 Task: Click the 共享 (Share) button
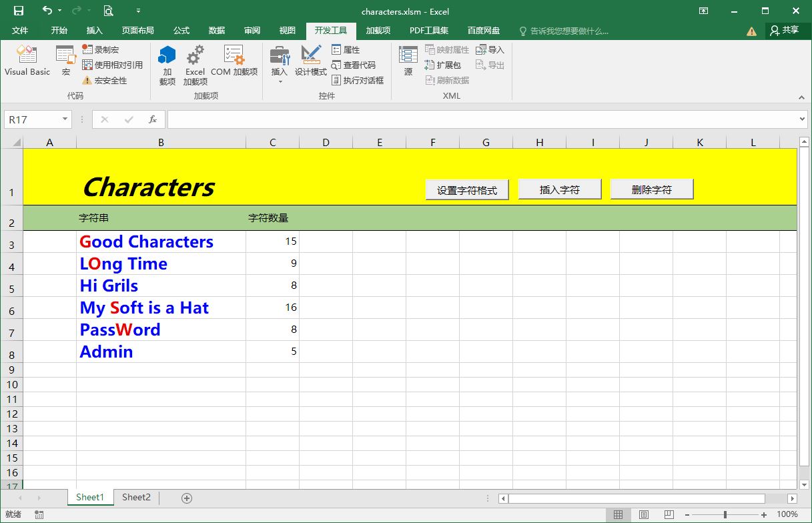coord(784,30)
